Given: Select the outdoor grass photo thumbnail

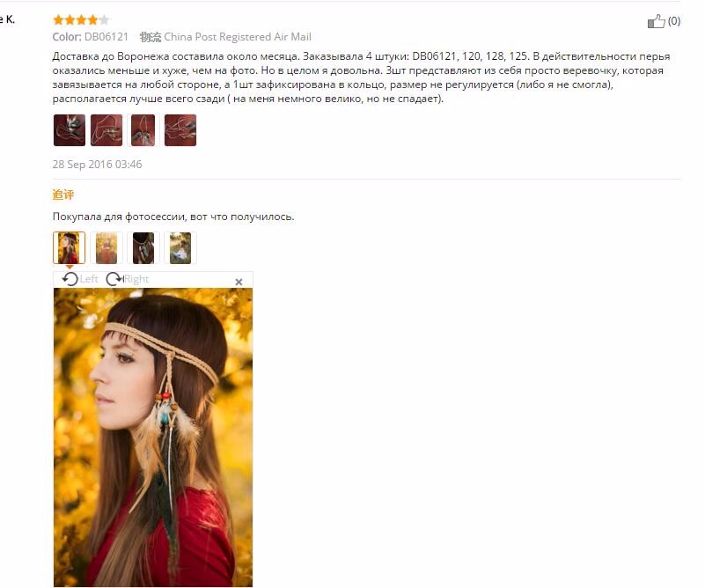Looking at the screenshot, I should pos(180,247).
